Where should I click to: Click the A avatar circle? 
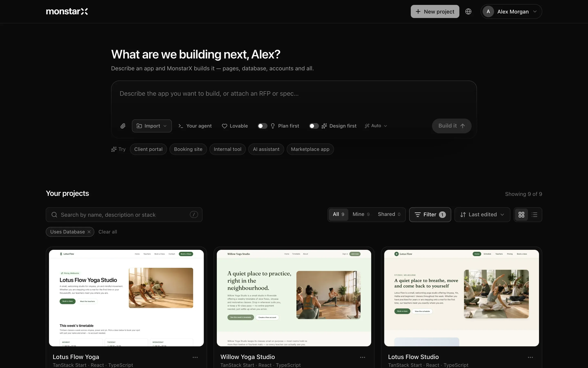(488, 11)
